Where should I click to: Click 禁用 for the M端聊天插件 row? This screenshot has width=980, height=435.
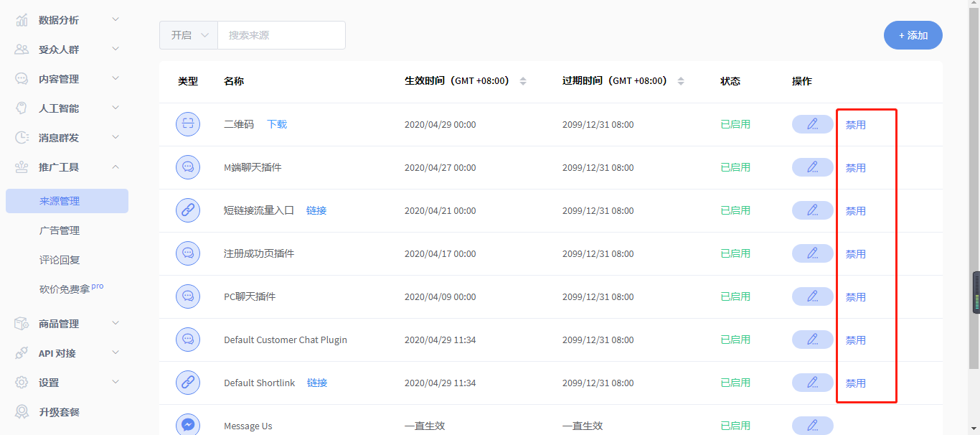(x=856, y=168)
